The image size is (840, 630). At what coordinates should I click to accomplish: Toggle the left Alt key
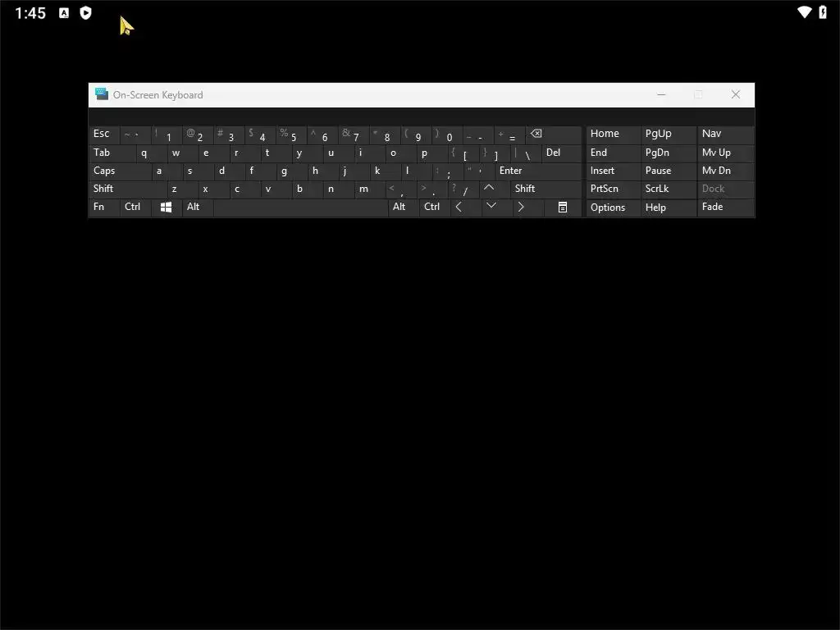(198, 208)
